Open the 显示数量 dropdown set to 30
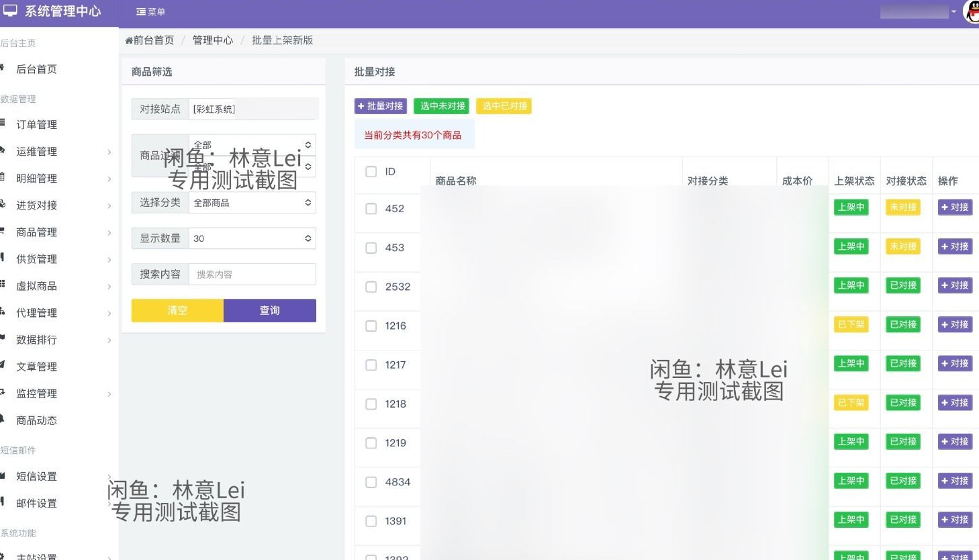Image resolution: width=979 pixels, height=560 pixels. point(252,238)
